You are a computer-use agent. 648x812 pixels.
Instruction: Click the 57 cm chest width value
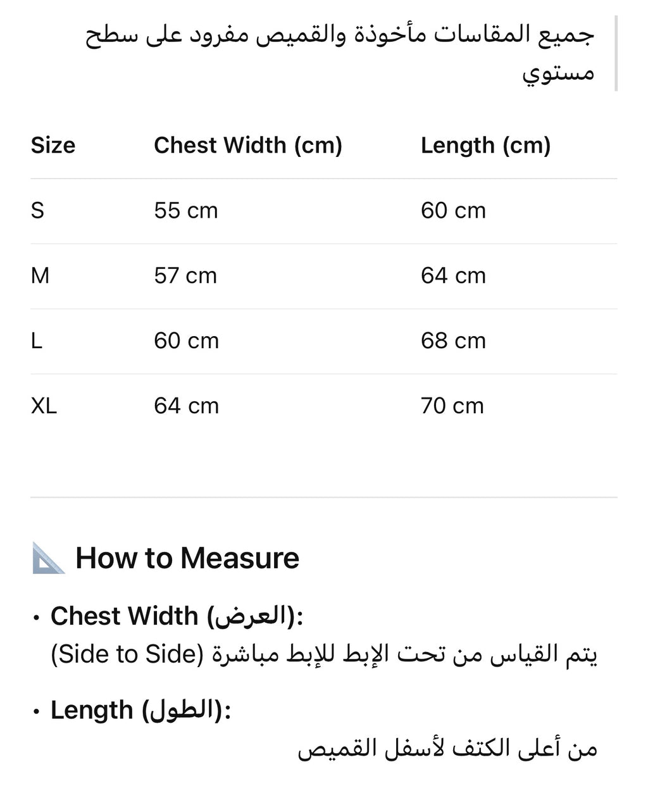click(x=185, y=276)
